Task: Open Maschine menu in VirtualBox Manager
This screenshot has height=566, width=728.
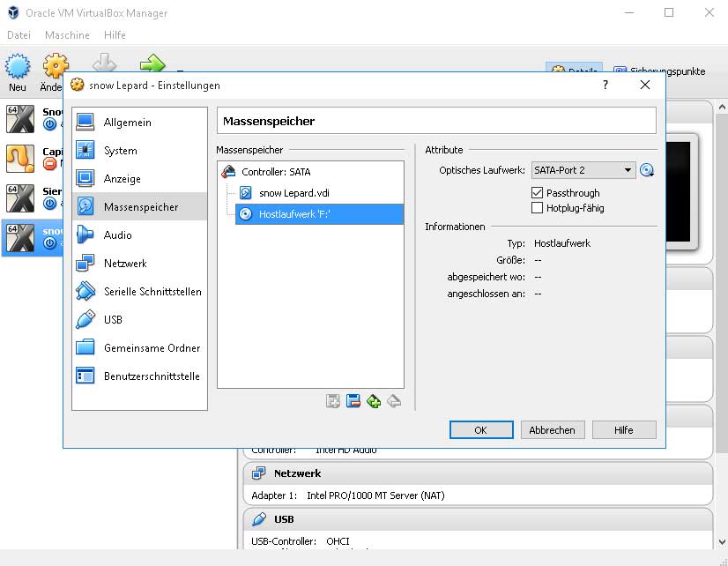Action: [x=67, y=34]
